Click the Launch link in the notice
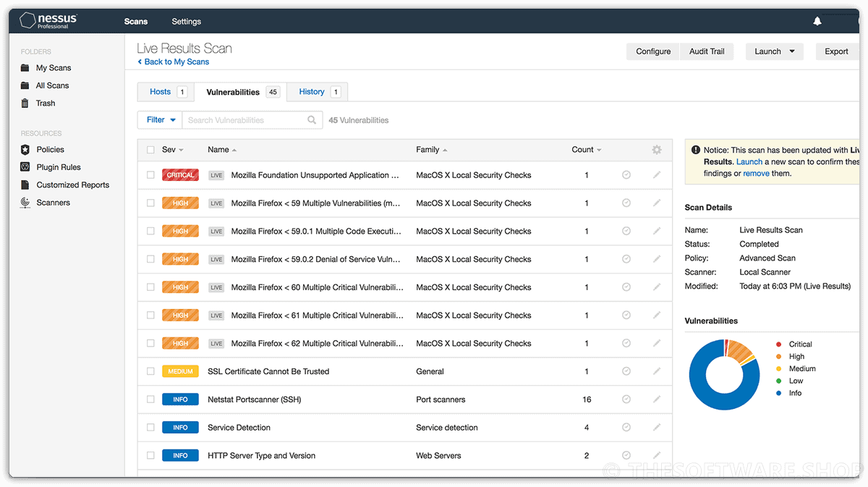 tap(749, 162)
